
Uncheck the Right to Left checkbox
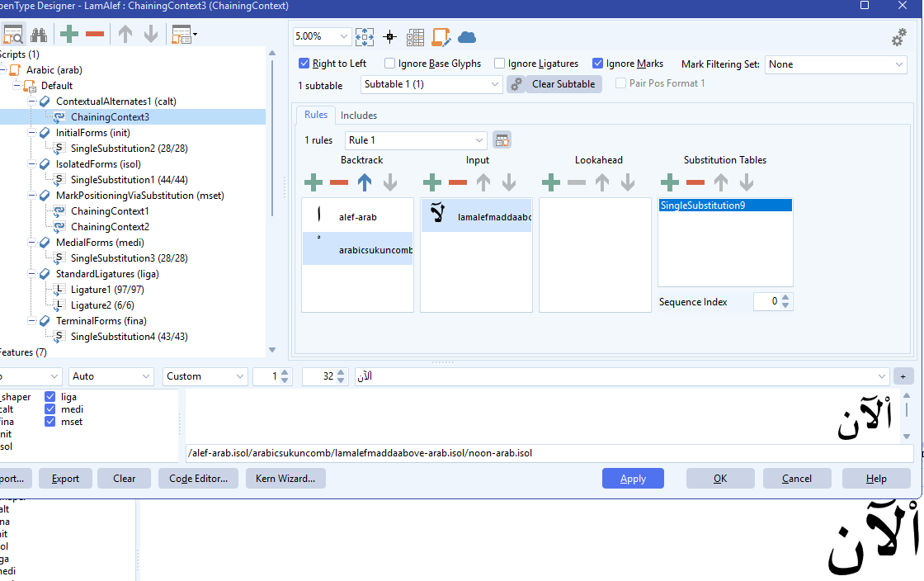[x=304, y=64]
